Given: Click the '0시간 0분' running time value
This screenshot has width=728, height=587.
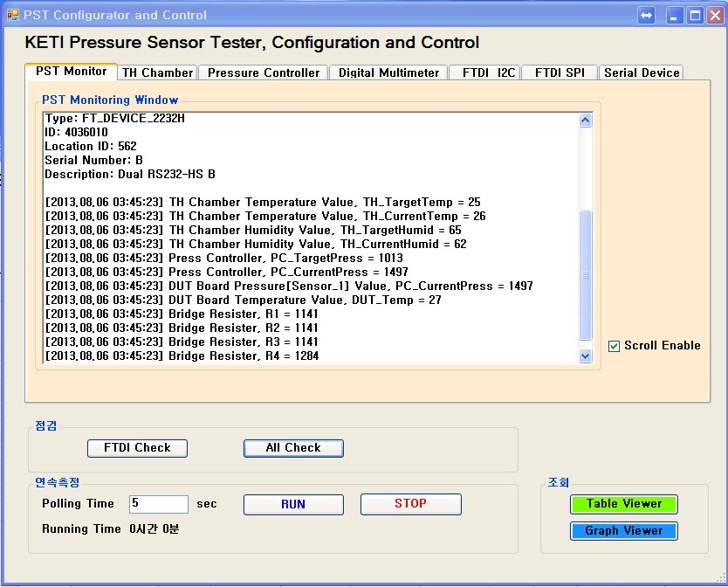Looking at the screenshot, I should coord(155,528).
